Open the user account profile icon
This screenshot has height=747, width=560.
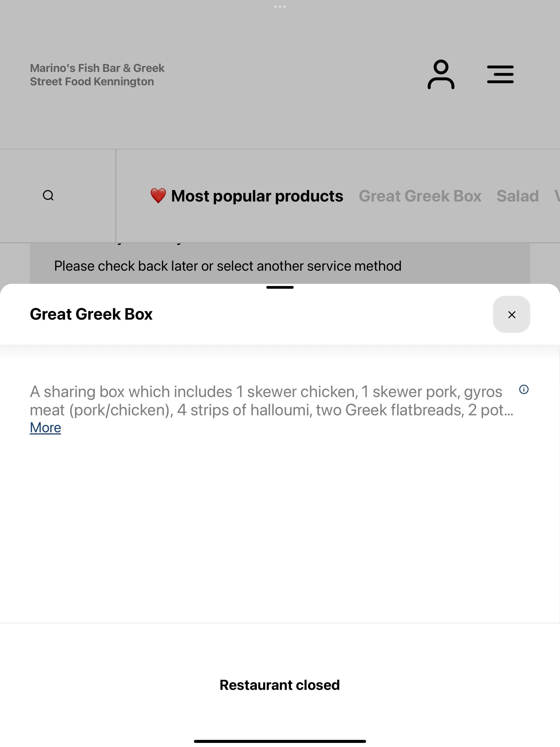[x=441, y=75]
